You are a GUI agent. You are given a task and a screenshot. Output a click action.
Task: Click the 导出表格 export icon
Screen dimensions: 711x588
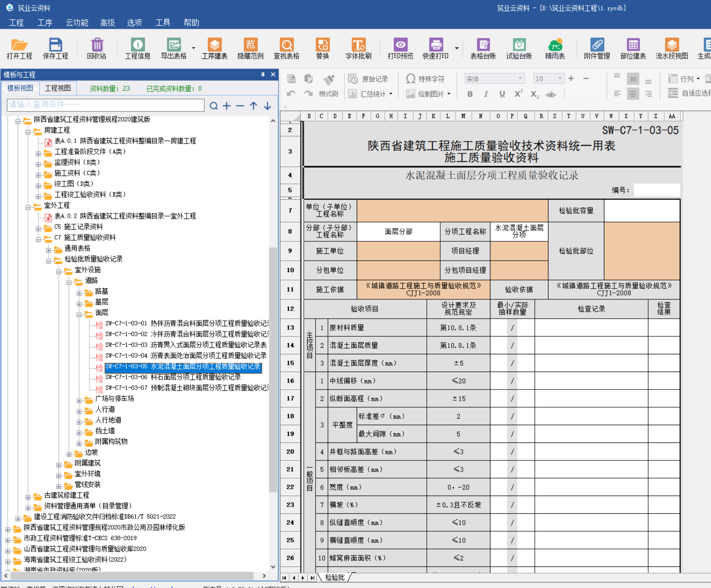[x=174, y=49]
